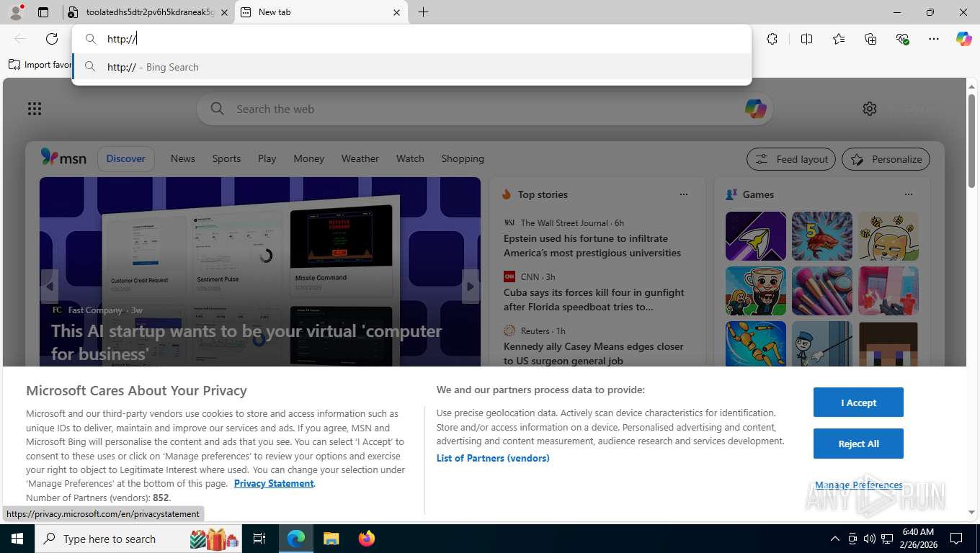Launch the fish number 5 game thumbnail
The image size is (980, 553).
[822, 236]
